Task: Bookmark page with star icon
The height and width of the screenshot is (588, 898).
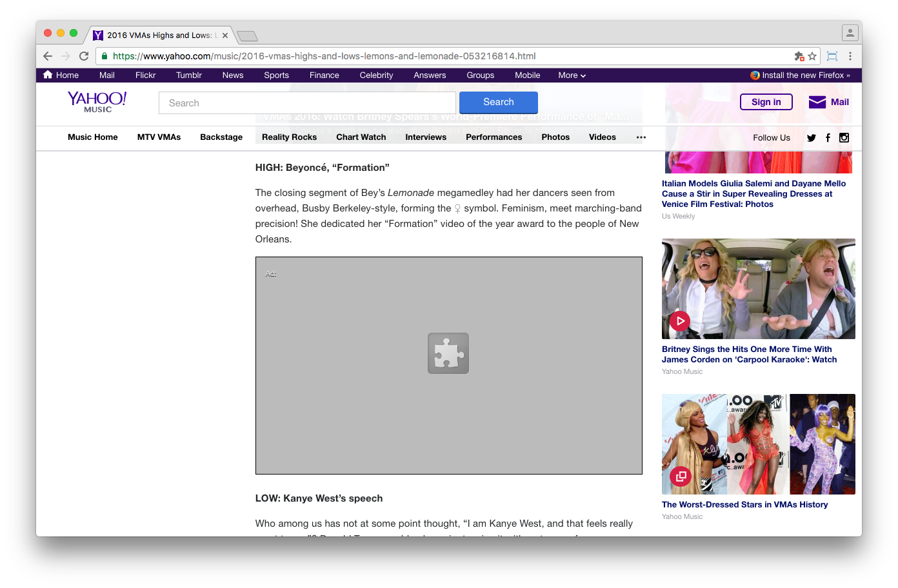Action: (812, 56)
